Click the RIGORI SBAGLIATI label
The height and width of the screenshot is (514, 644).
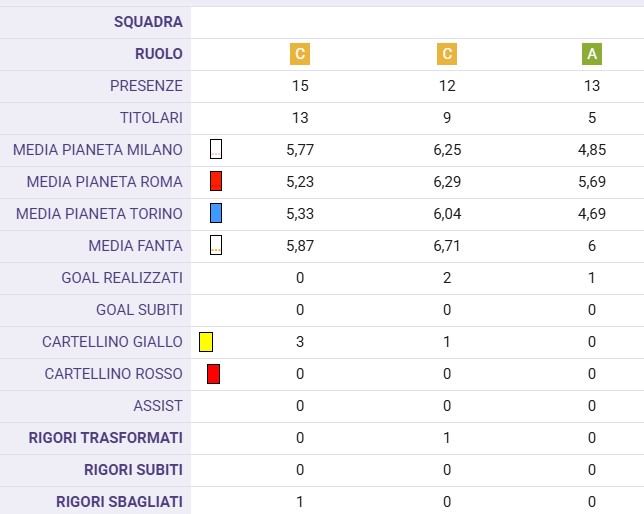coord(117,502)
